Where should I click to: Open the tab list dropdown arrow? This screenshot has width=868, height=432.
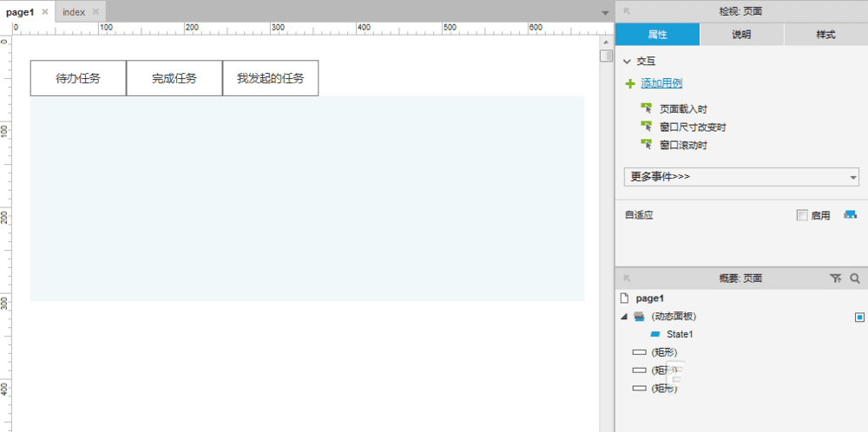pyautogui.click(x=605, y=13)
